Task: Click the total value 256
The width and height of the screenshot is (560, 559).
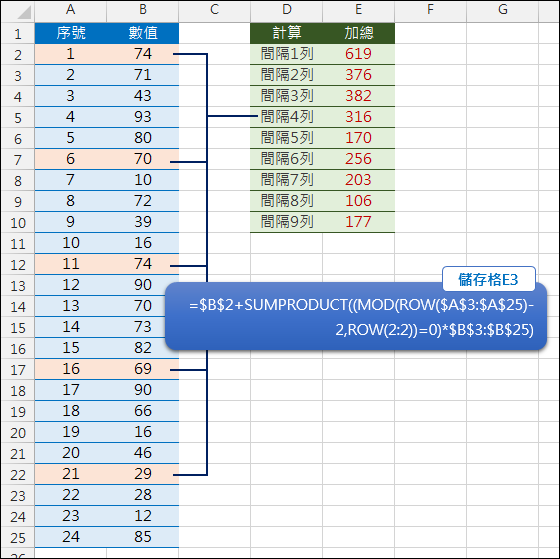Action: pos(359,159)
